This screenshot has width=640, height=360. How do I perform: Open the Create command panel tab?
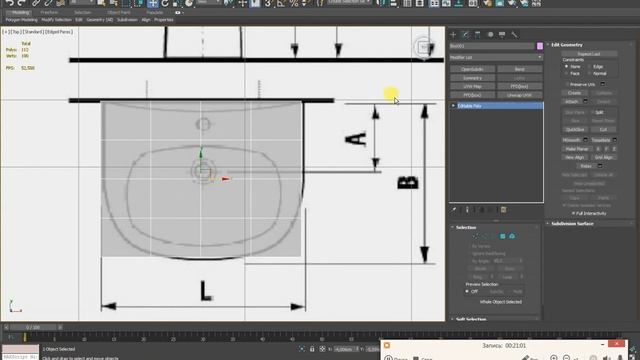[453, 35]
